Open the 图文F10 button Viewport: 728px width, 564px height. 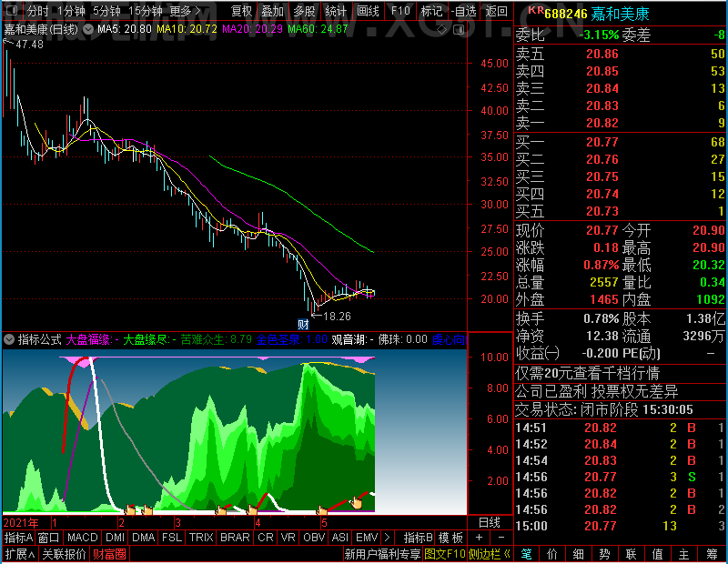click(444, 554)
